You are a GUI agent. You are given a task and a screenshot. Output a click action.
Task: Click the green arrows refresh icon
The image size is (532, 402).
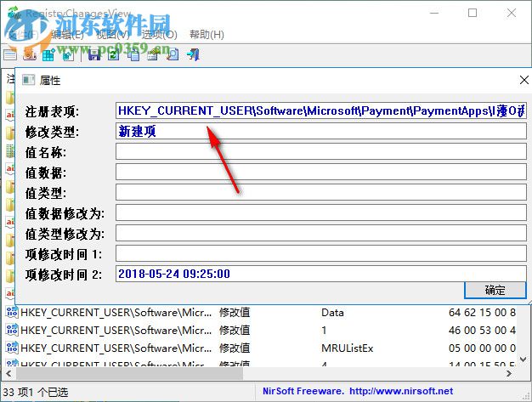pyautogui.click(x=114, y=54)
